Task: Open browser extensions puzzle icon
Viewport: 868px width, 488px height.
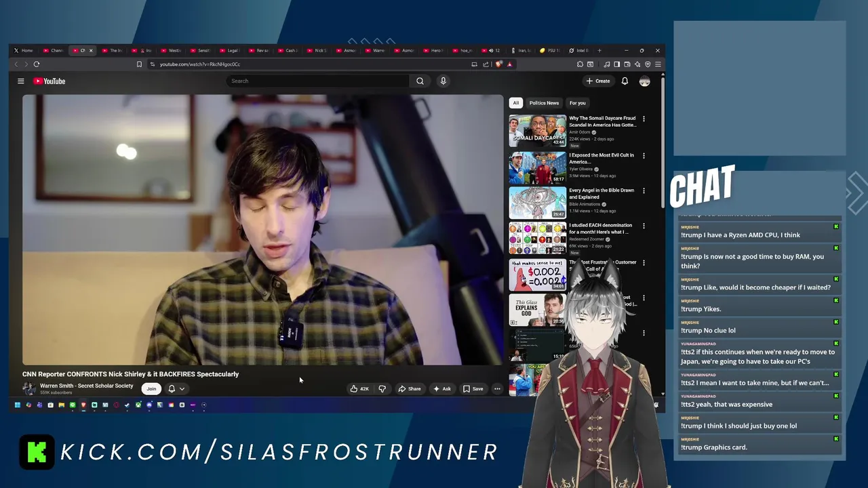Action: pyautogui.click(x=580, y=64)
